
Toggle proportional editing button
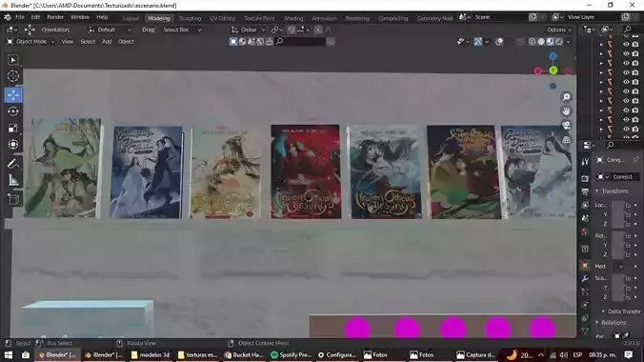tap(318, 30)
